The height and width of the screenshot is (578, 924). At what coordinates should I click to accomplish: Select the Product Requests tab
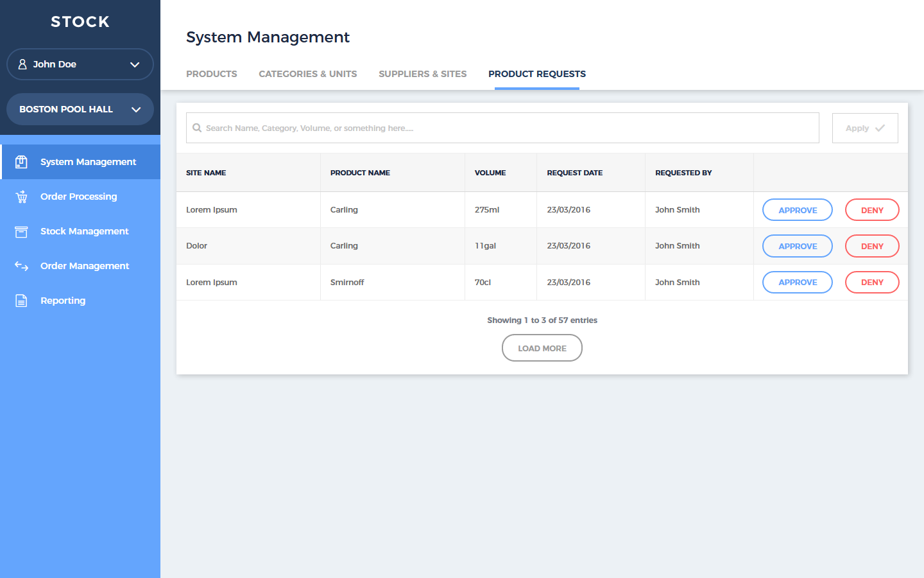[x=536, y=74]
